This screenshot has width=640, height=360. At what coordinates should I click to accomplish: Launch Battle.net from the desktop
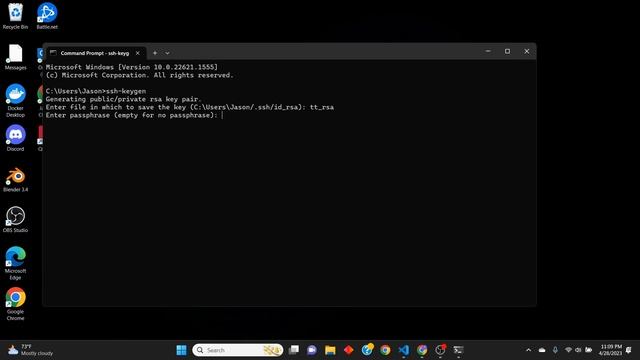47,16
